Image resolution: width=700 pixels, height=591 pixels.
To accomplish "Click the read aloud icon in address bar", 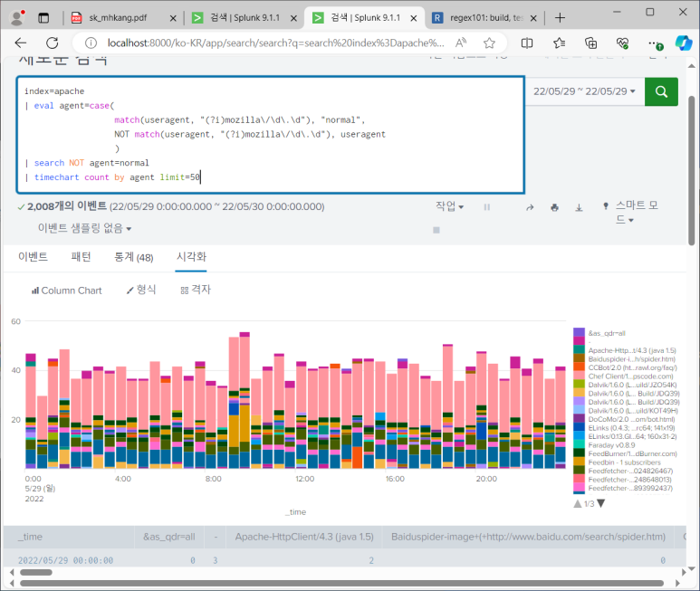I will pyautogui.click(x=461, y=43).
